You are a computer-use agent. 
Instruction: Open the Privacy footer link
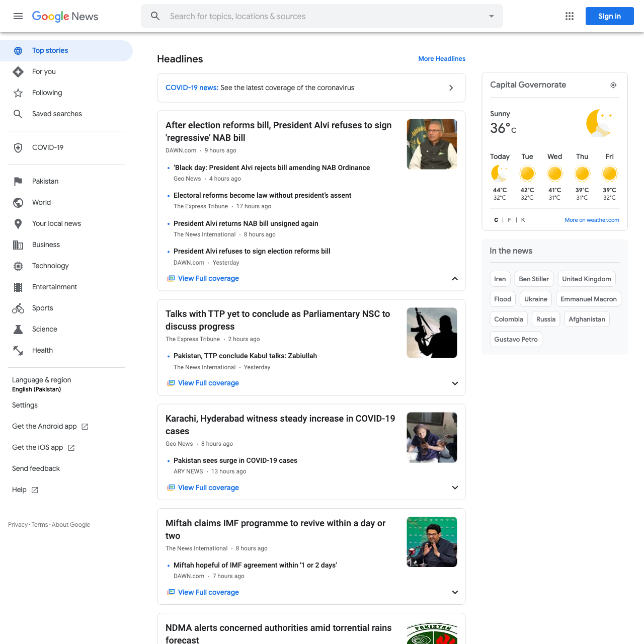coord(18,525)
